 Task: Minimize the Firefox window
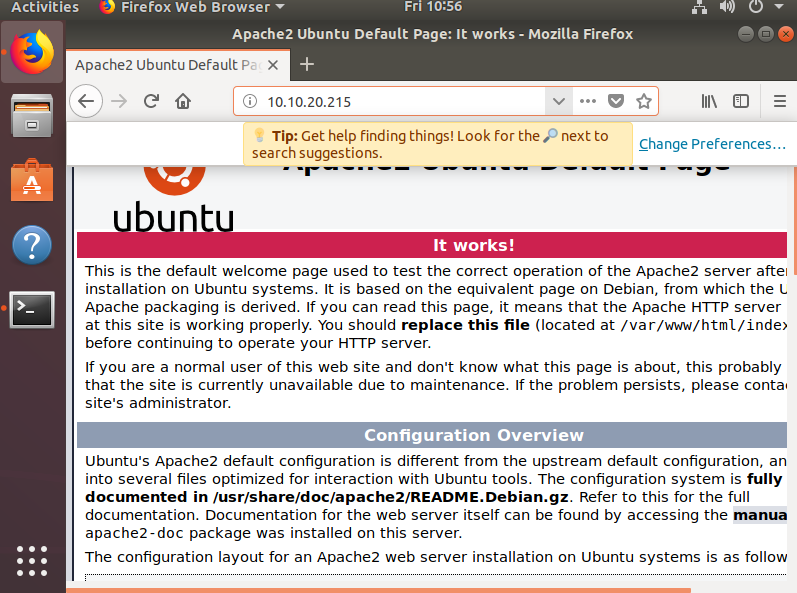tap(746, 34)
